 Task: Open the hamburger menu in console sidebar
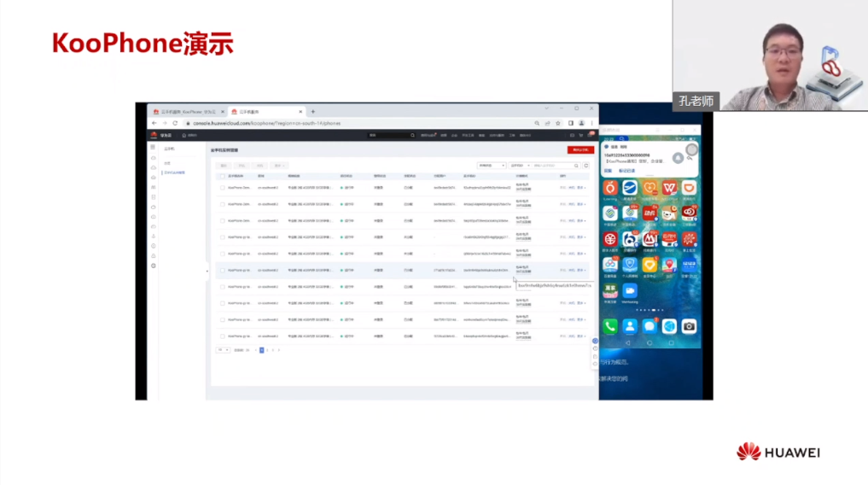pos(153,147)
